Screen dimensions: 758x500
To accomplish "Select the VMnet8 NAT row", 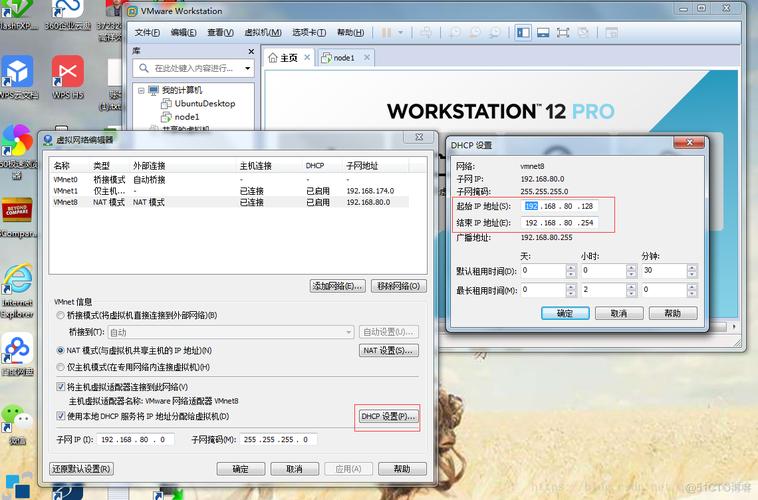I will pyautogui.click(x=230, y=202).
